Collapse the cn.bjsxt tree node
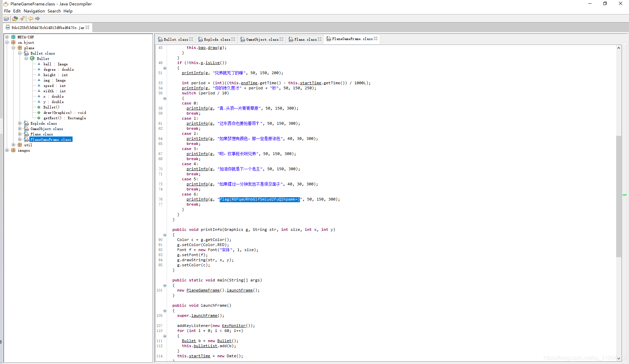This screenshot has height=364, width=629. tap(7, 42)
